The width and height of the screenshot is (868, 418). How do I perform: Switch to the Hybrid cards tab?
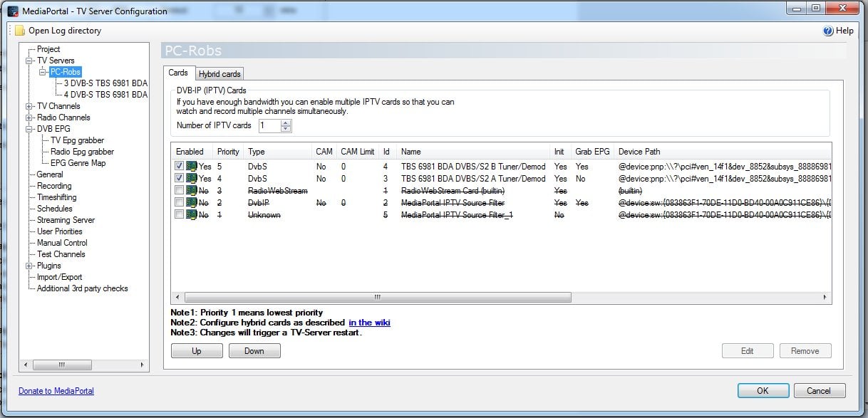pyautogui.click(x=219, y=73)
